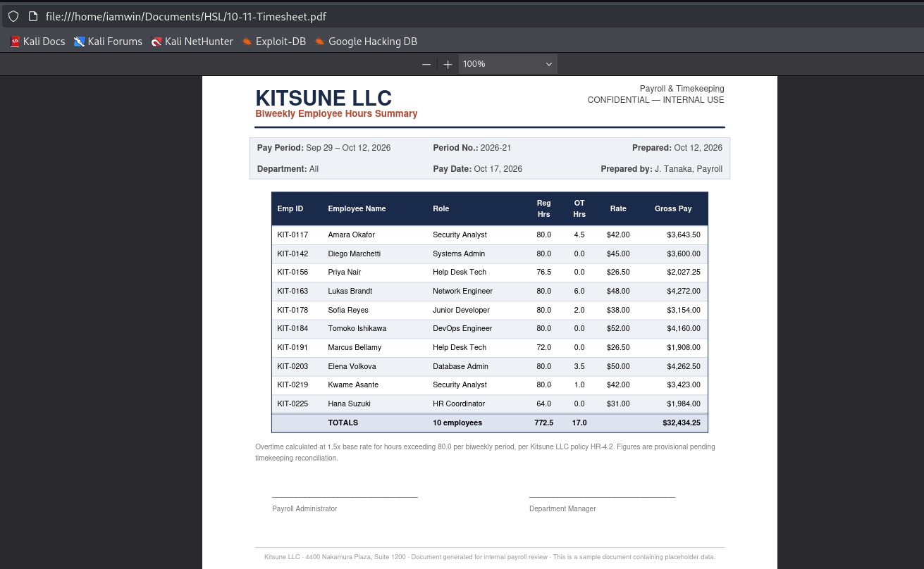The width and height of the screenshot is (924, 569).
Task: Open the 100% zoom level dropdown
Action: pos(508,64)
